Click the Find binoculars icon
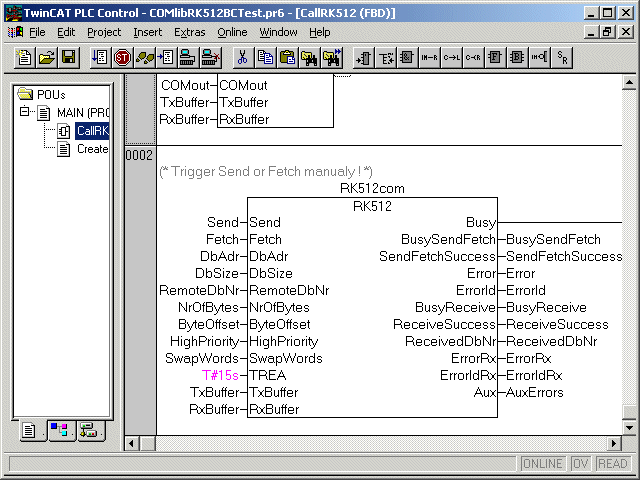Viewport: 640px width, 480px height. point(309,58)
